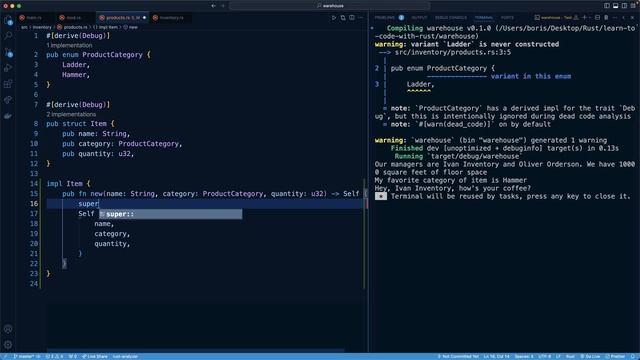Click 'My favorite category of item is Hammer' line
Image resolution: width=640 pixels, height=360 pixels.
pos(451,180)
